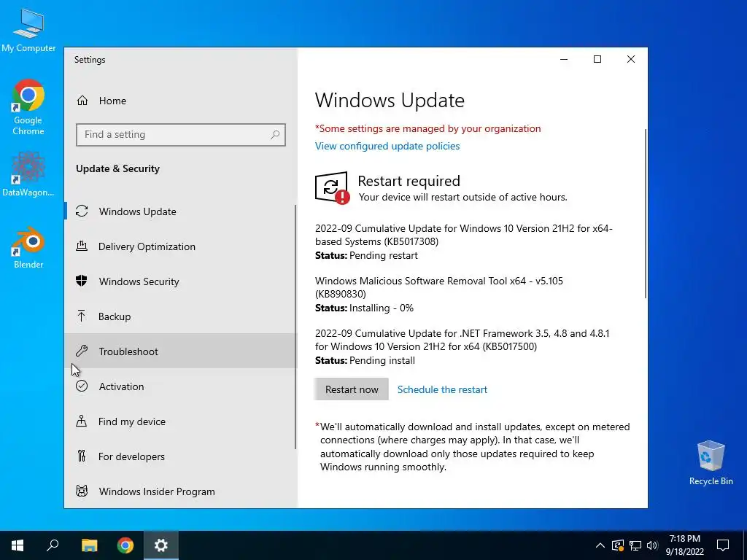This screenshot has height=560, width=747.
Task: Maximize the Settings window
Action: coord(597,59)
